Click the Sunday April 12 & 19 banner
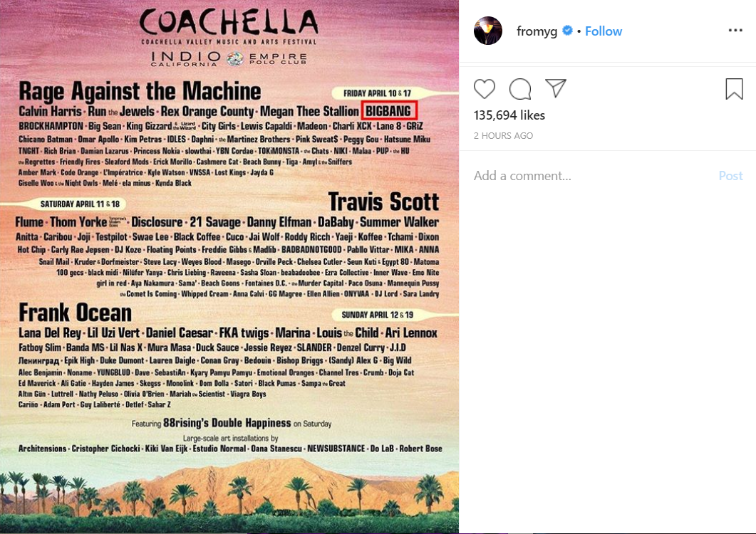 coord(377,315)
